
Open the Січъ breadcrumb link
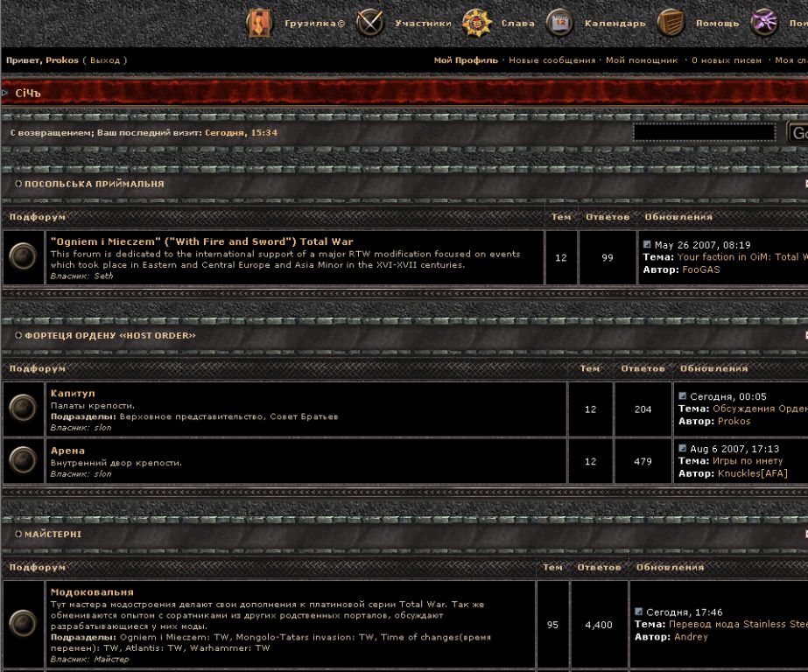[28, 93]
